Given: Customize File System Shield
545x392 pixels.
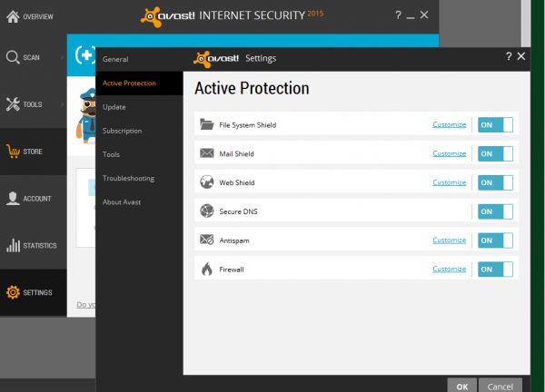Looking at the screenshot, I should tap(449, 124).
